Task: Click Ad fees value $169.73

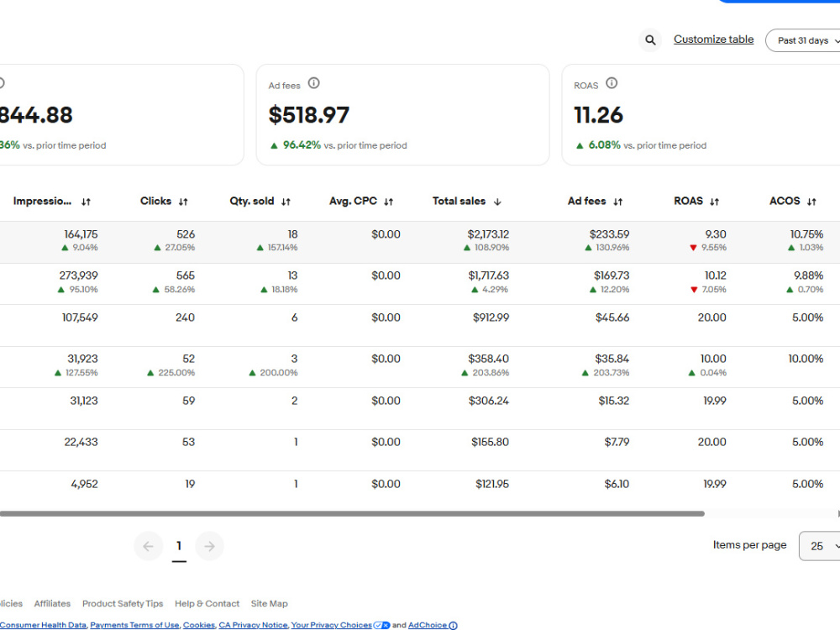Action: point(612,276)
